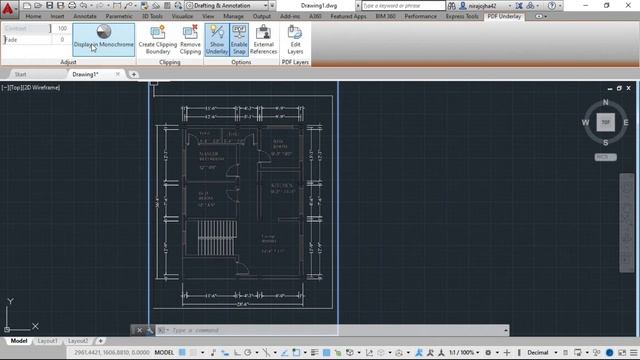Click the Plot printer icon
640x360 pixels.
pos(72,6)
